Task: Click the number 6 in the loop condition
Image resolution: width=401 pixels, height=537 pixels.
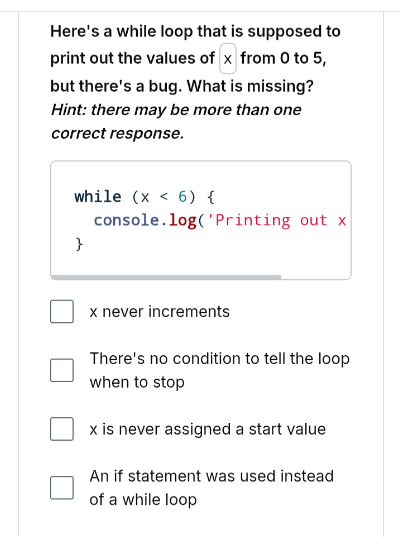Action: tap(183, 197)
